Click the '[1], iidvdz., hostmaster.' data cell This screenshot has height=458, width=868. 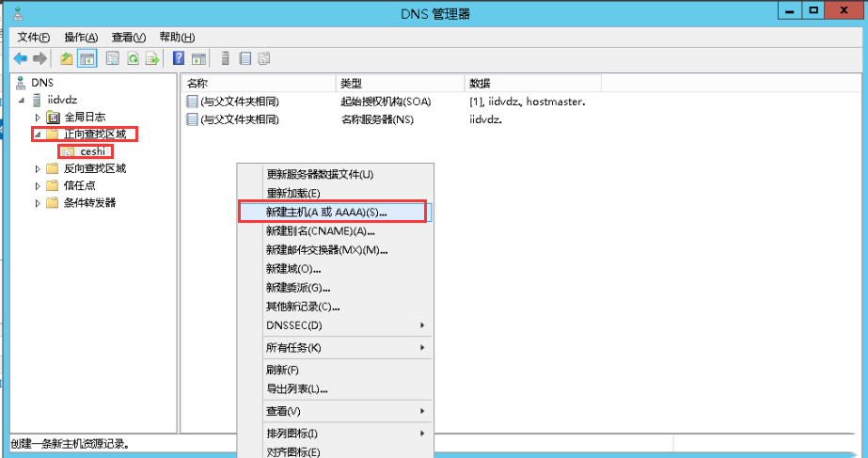528,102
